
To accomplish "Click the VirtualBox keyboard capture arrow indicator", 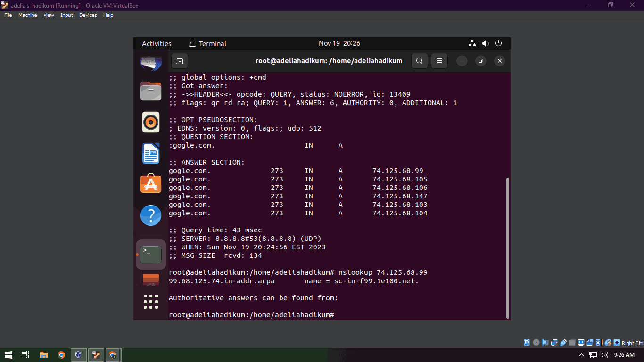I will point(617,343).
